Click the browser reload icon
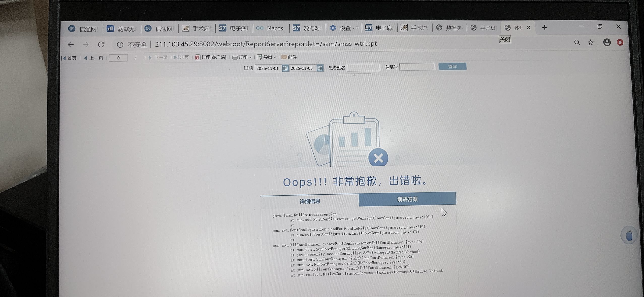The image size is (644, 297). click(x=101, y=45)
